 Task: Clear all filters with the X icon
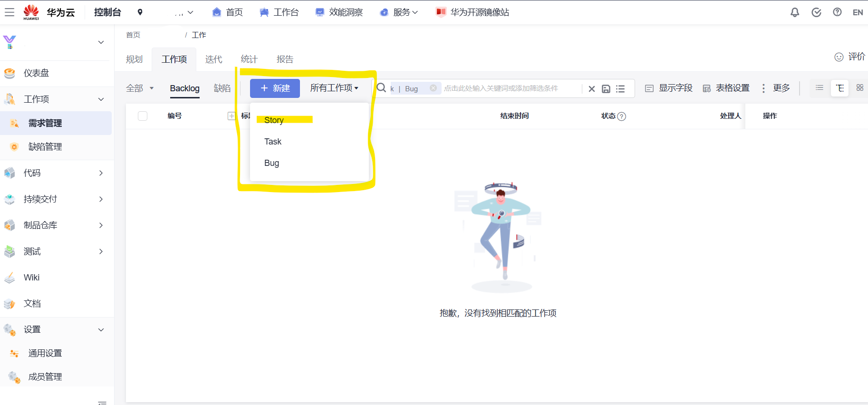pos(592,89)
